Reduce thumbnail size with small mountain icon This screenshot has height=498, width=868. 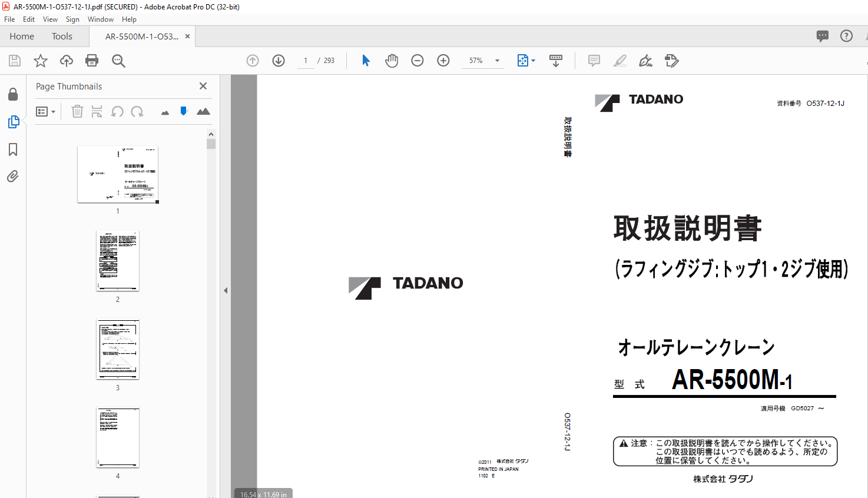165,112
